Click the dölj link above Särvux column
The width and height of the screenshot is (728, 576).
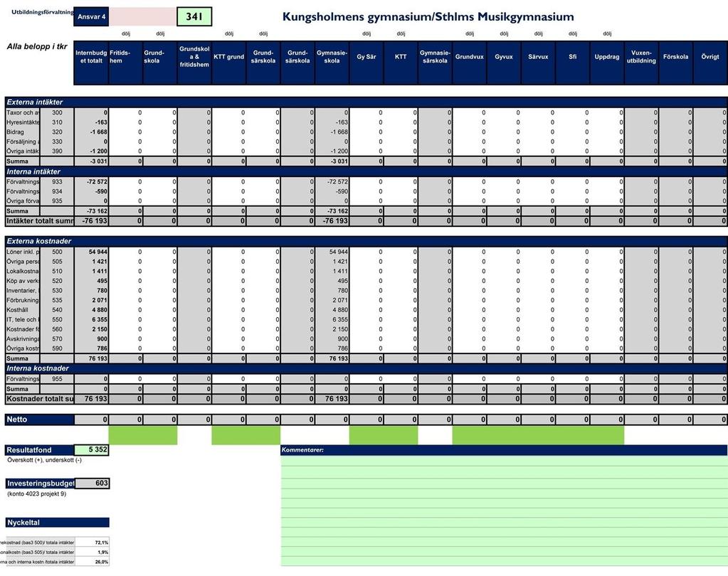[538, 34]
